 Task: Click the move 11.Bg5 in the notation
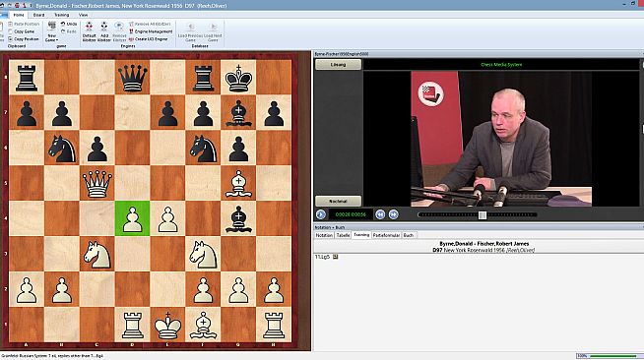322,257
